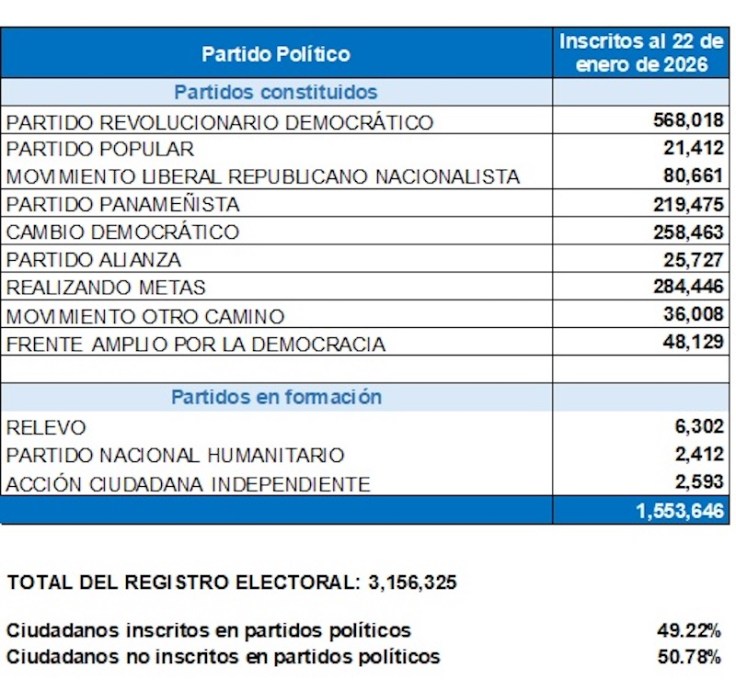Screen dimensions: 736x690
Task: Select the Partido Panameñista cell
Action: point(123,205)
